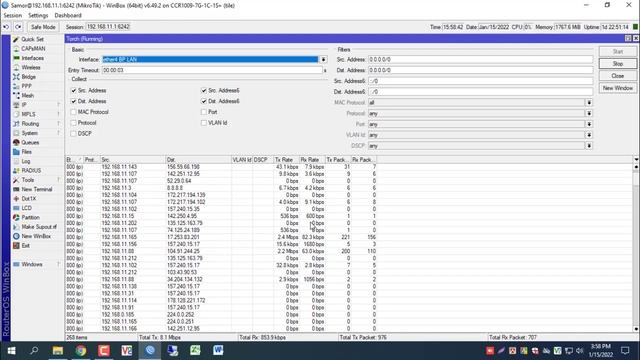Click Make Supout.rif
640x360 pixels.
[x=39, y=227]
